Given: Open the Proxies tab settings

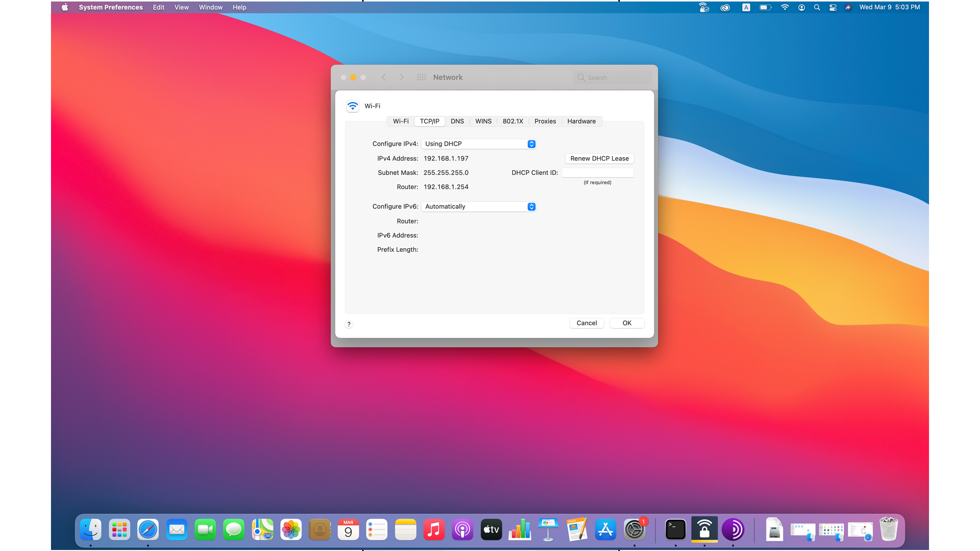Looking at the screenshot, I should pyautogui.click(x=545, y=121).
